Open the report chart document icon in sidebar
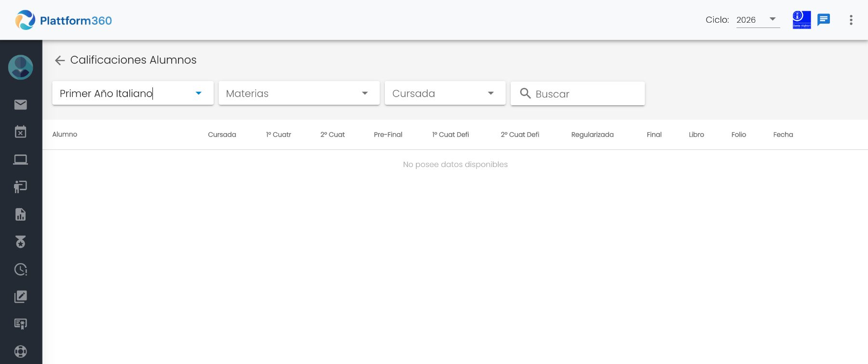 click(x=20, y=214)
